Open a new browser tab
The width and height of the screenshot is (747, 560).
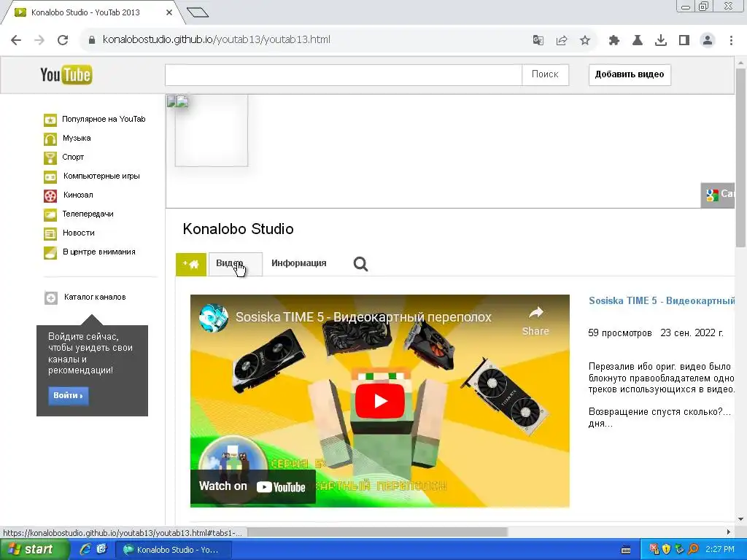click(197, 12)
